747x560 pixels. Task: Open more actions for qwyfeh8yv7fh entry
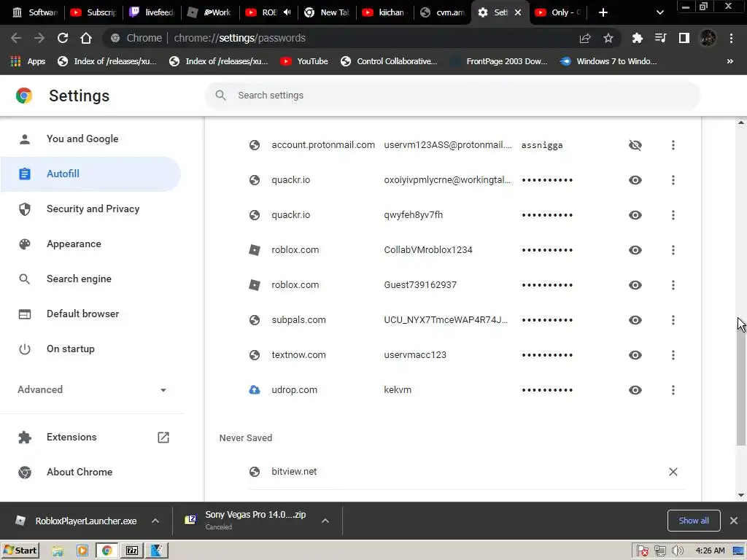pos(673,215)
